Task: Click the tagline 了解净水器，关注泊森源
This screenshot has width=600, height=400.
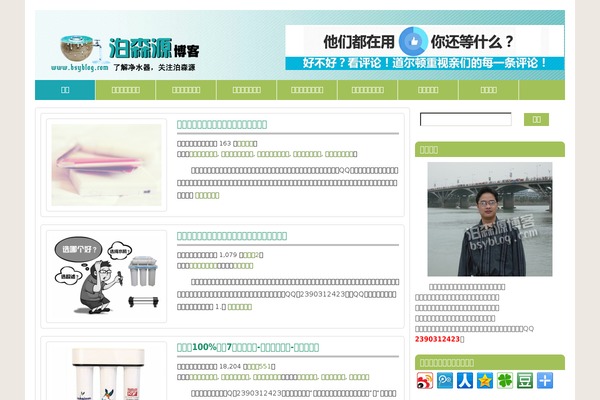Action: click(154, 68)
